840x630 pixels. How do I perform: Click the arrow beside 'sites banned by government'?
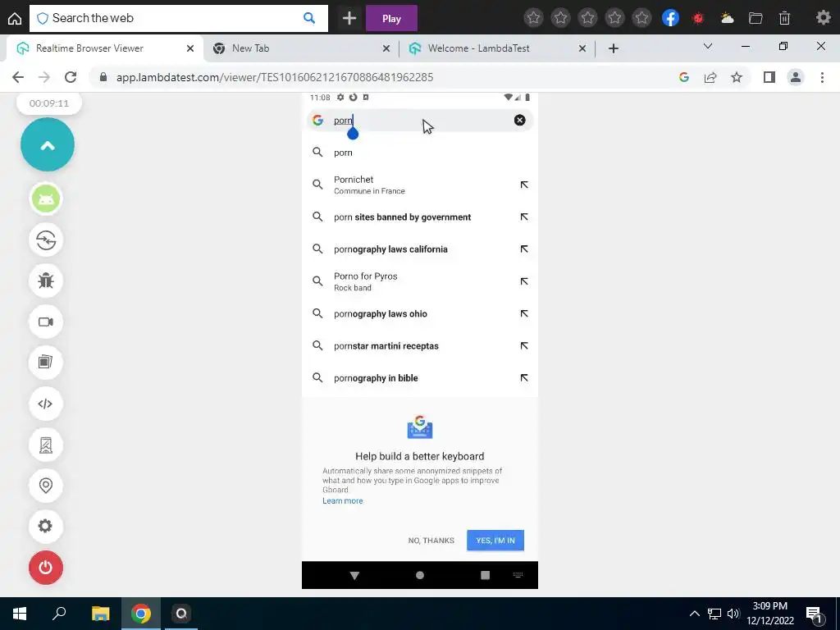point(524,217)
